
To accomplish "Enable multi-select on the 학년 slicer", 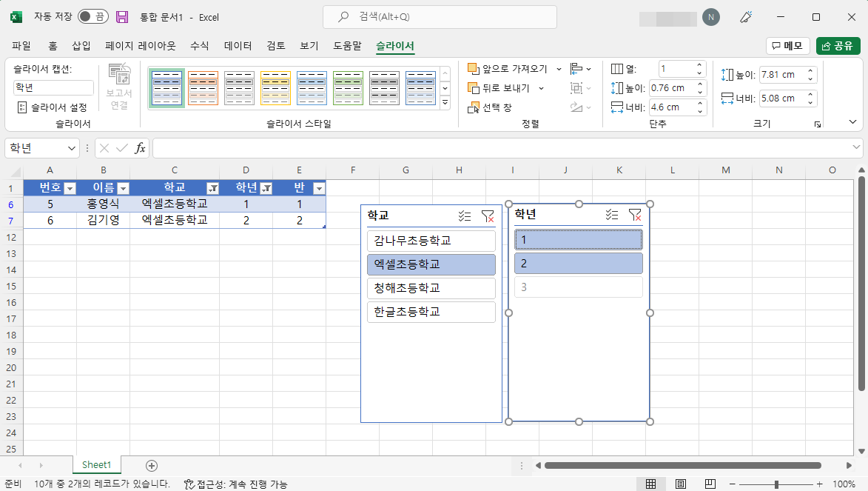I will 611,216.
